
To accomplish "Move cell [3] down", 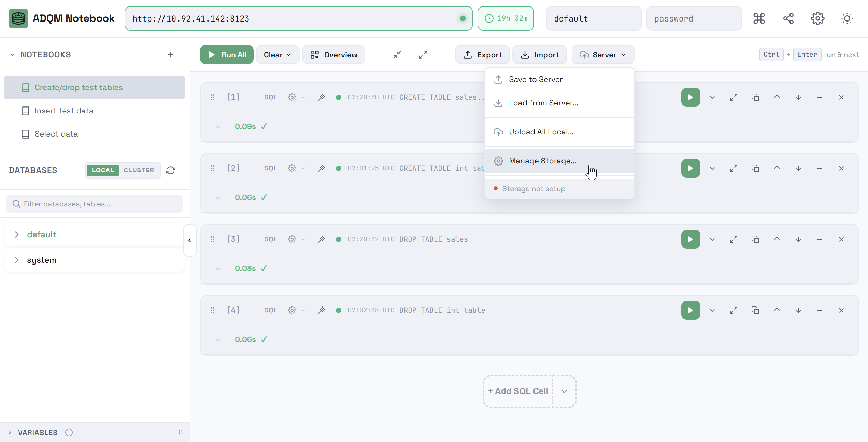I will coord(798,239).
